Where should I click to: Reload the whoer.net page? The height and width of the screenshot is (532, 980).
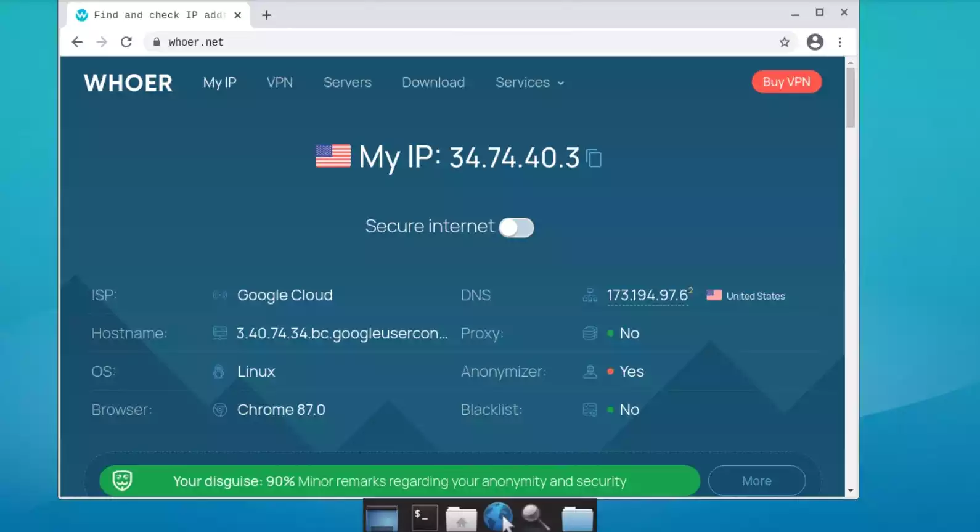(126, 42)
